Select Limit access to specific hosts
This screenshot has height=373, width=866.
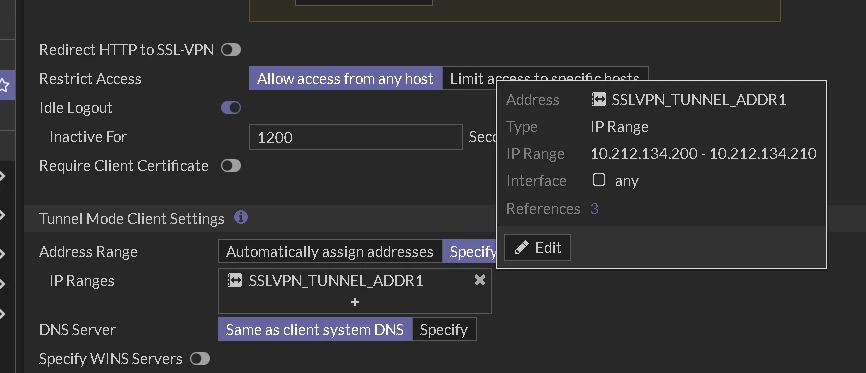coord(545,79)
